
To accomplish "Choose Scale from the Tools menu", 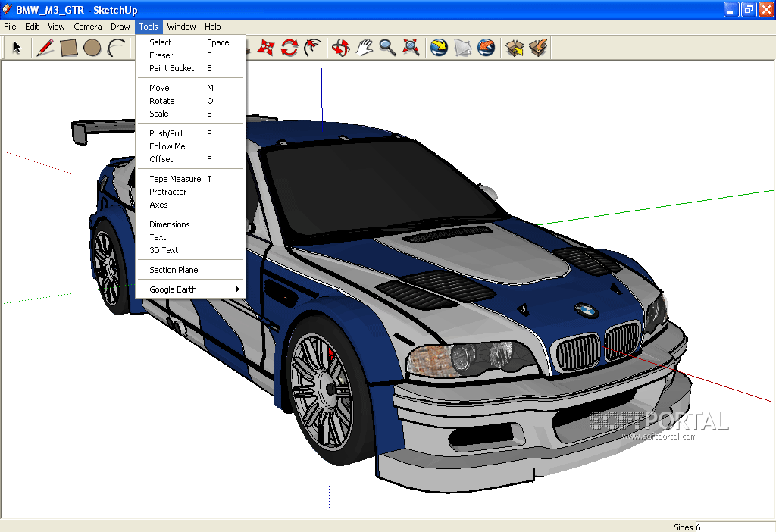I will click(190, 114).
